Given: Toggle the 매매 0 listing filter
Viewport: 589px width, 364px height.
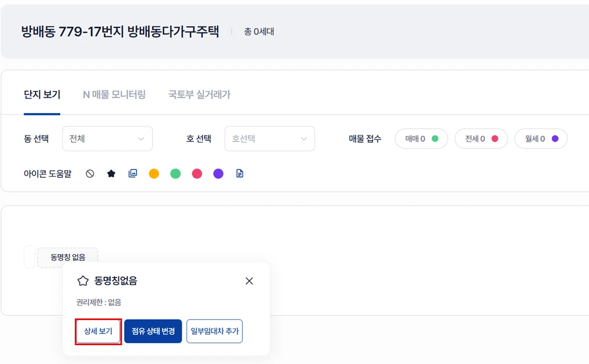Looking at the screenshot, I should pos(421,139).
